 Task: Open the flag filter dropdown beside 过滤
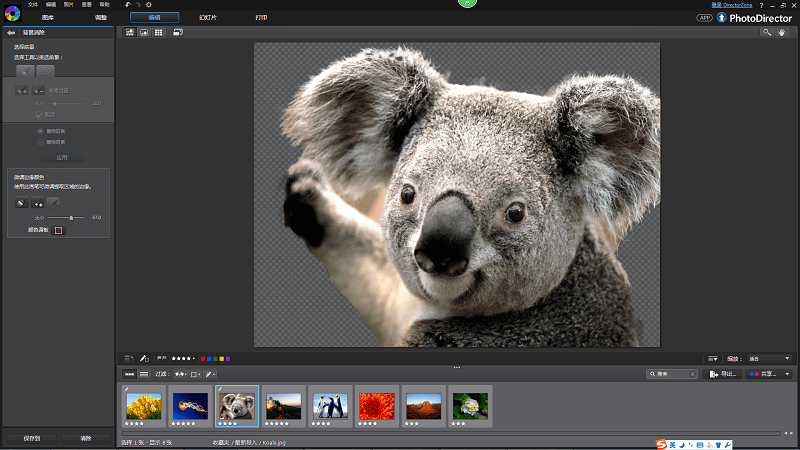pyautogui.click(x=180, y=374)
